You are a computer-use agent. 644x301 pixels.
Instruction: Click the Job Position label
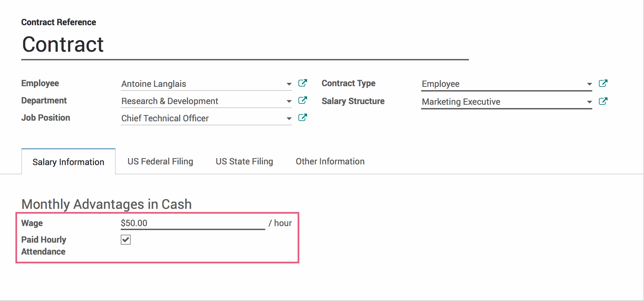pos(46,118)
